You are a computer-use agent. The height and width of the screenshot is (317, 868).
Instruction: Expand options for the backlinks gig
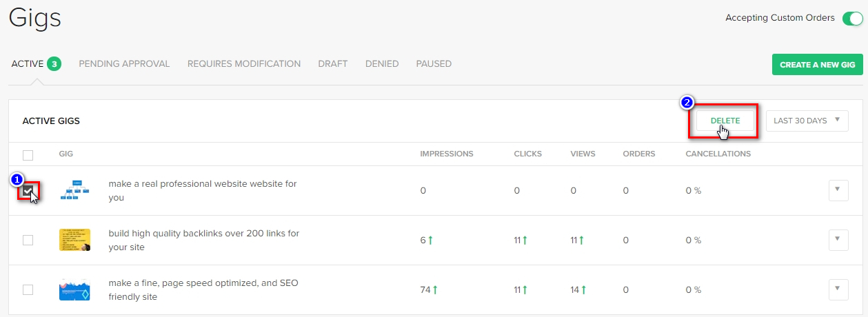coord(838,240)
